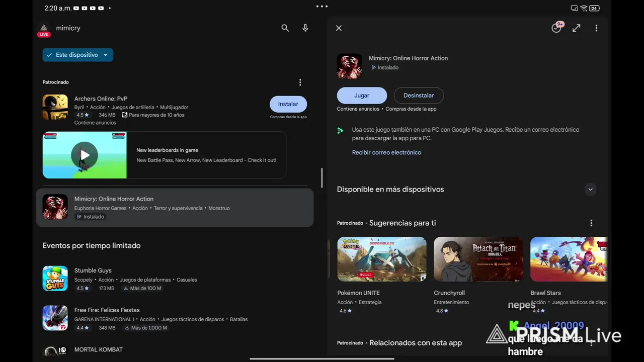Tap the clock showing 2:20 a.m.
The image size is (644, 362).
(57, 8)
